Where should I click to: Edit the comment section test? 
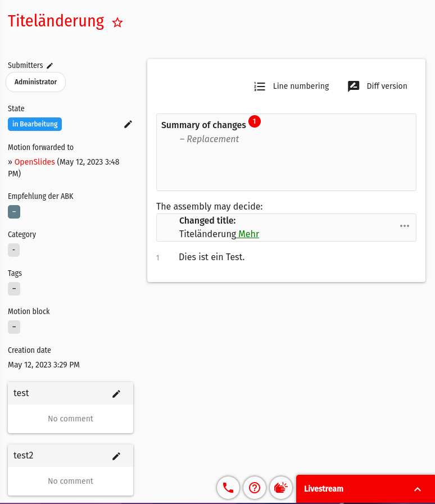(x=116, y=393)
